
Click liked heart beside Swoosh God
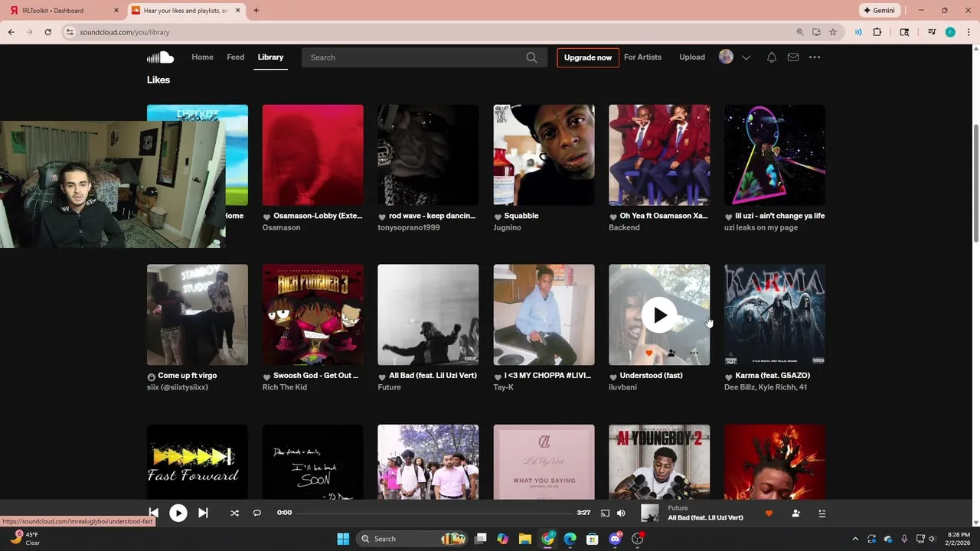pyautogui.click(x=266, y=377)
